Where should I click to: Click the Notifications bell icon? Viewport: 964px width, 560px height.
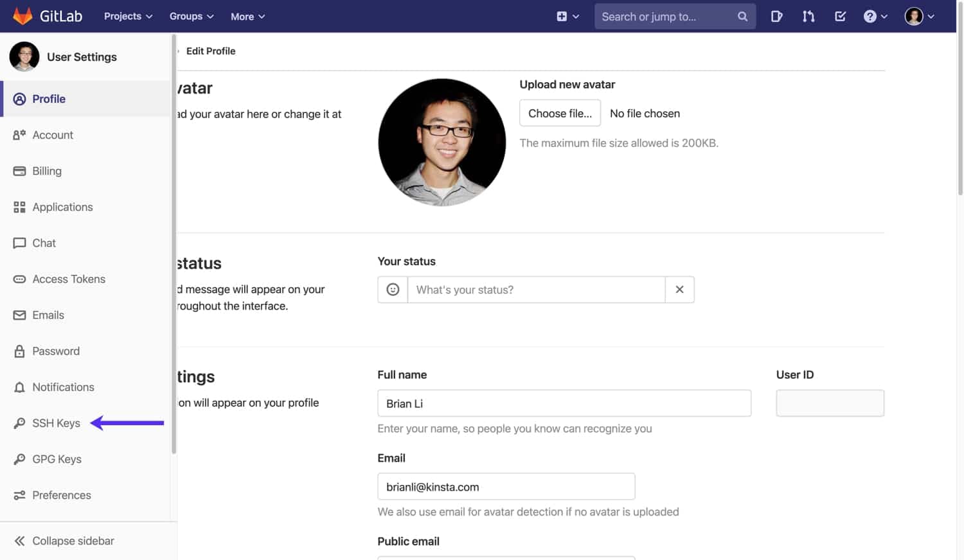pos(19,387)
